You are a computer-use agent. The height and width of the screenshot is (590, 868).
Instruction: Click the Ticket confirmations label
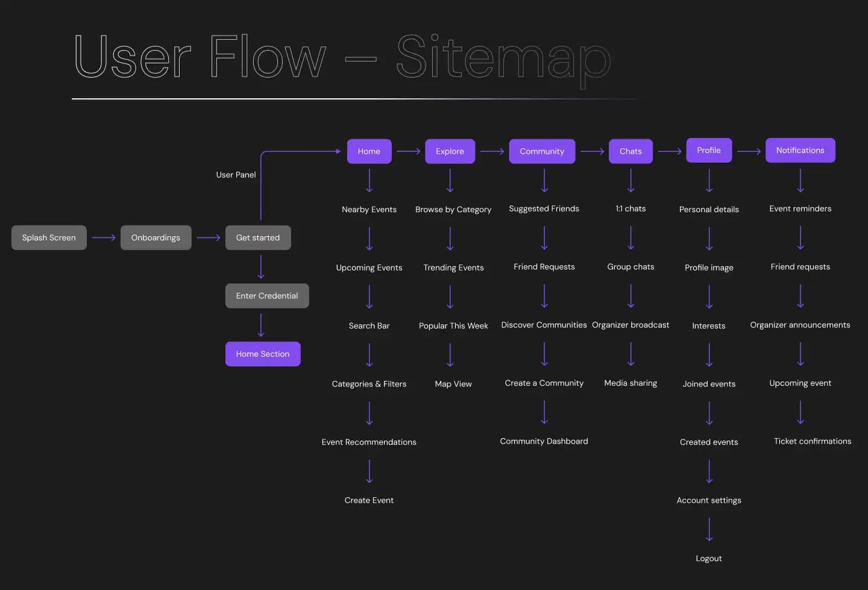pos(813,441)
